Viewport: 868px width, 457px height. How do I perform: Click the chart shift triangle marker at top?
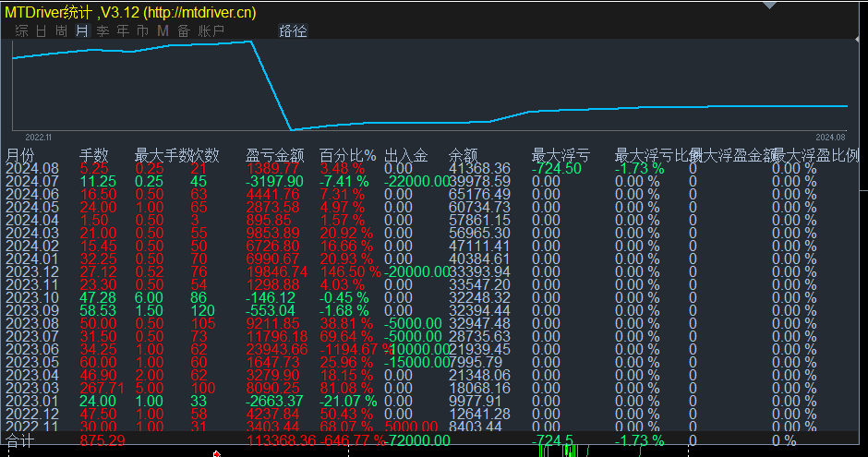click(x=769, y=6)
